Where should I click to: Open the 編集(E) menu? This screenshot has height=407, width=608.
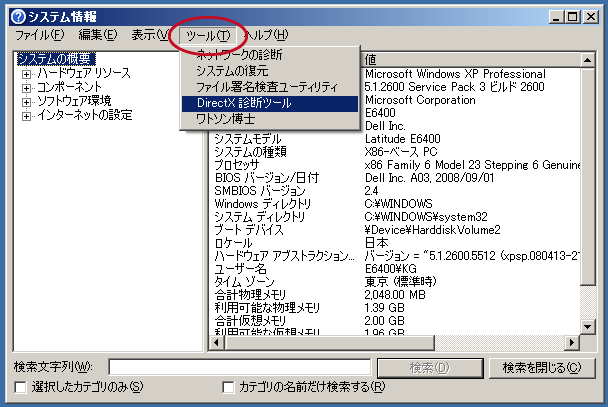point(98,35)
